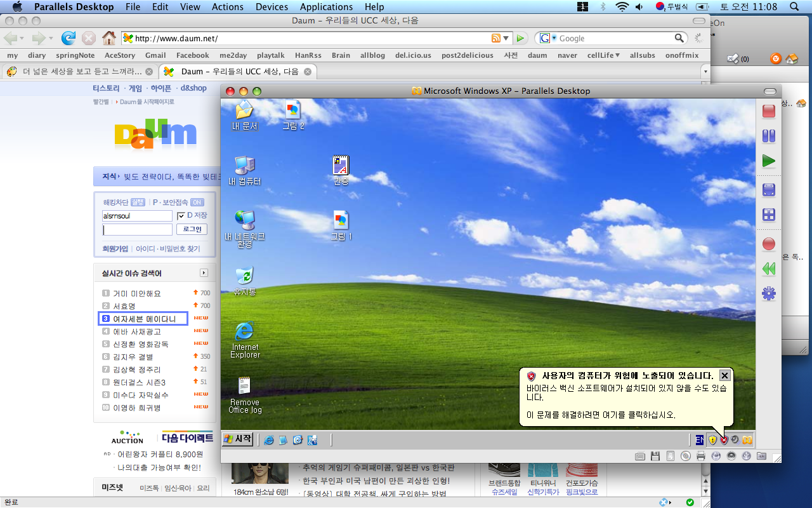Click the 티스토리 link at top of Daum
Viewport: 812px width, 508px height.
tap(106, 88)
